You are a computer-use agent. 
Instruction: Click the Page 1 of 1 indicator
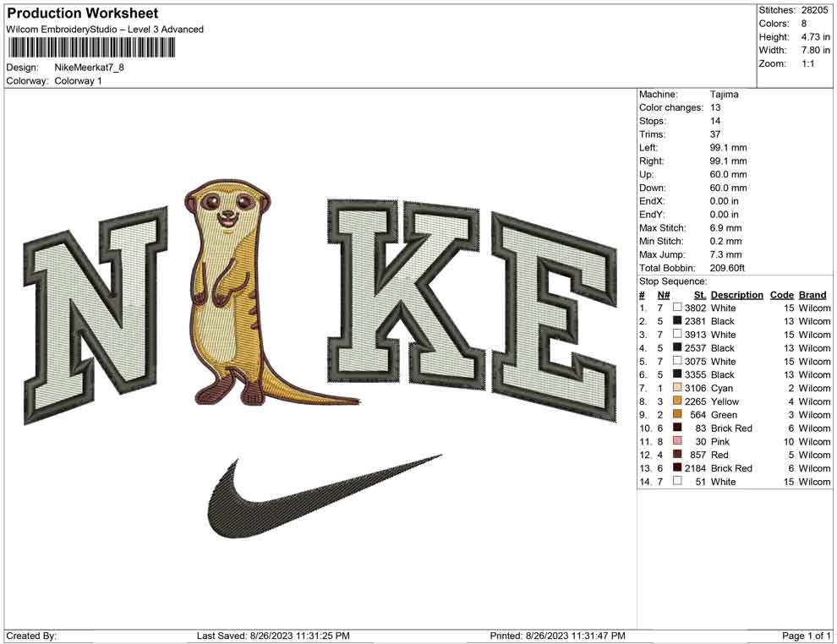(806, 636)
